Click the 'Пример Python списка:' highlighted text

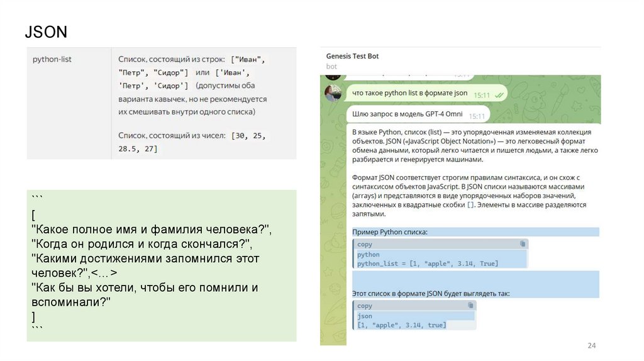pos(390,232)
